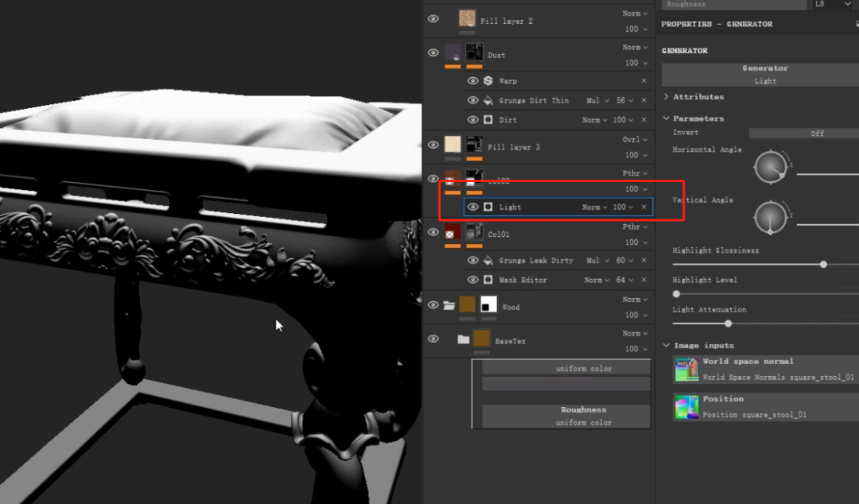Select the Col01 mask thumbnail
Image resolution: width=859 pixels, height=504 pixels.
click(x=474, y=232)
